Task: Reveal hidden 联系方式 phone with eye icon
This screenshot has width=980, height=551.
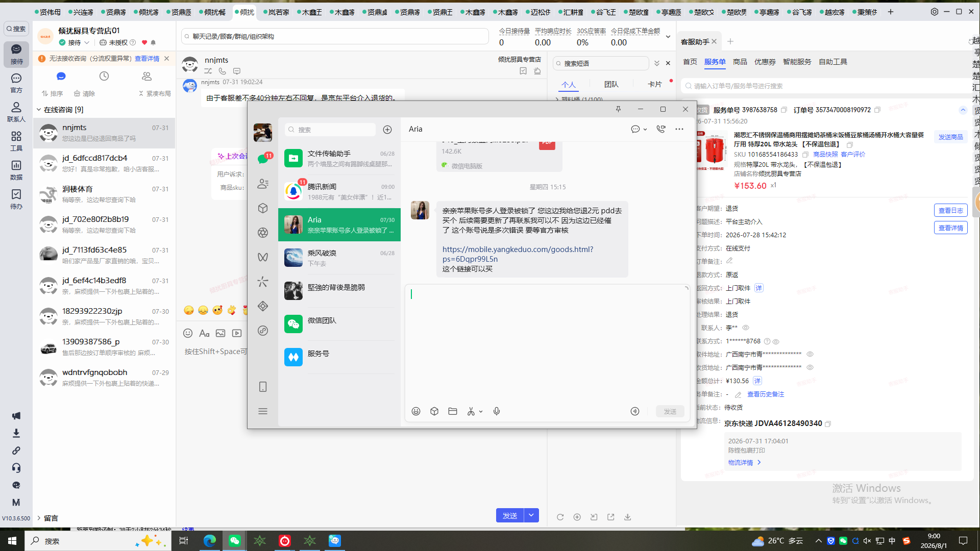Action: (x=776, y=341)
